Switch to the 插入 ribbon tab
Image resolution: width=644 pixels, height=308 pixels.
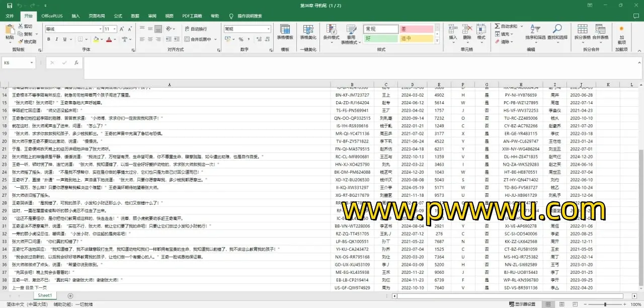(x=75, y=16)
